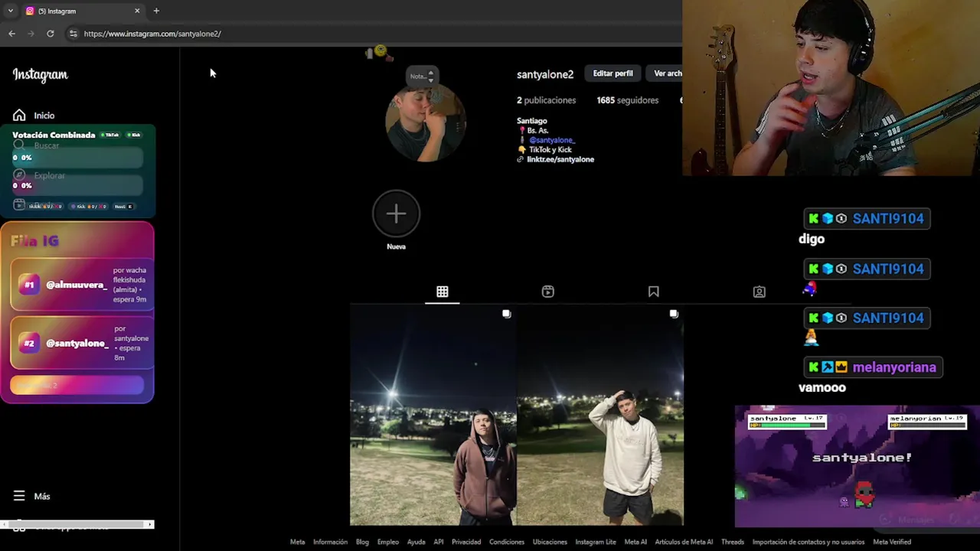The image size is (980, 551).
Task: Open footer link Información
Action: click(x=330, y=542)
